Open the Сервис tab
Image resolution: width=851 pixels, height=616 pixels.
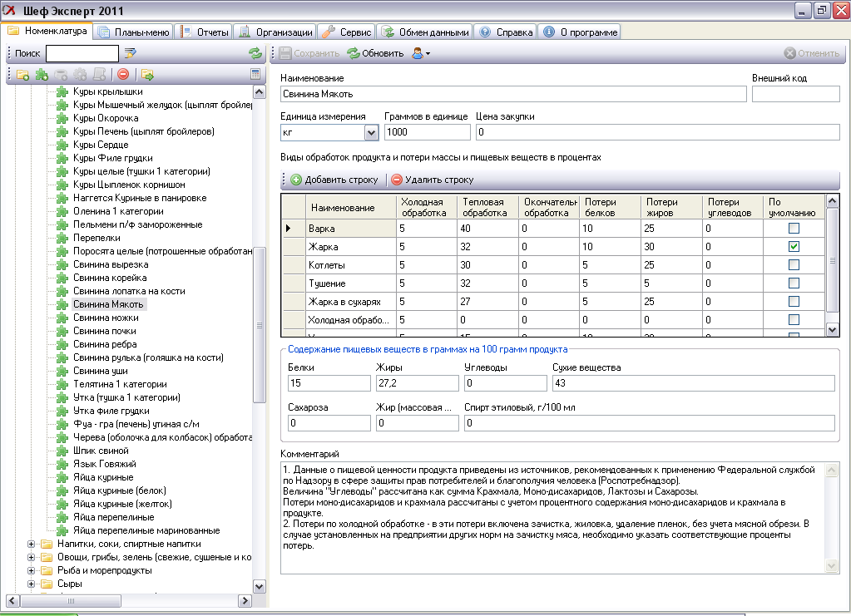(346, 32)
